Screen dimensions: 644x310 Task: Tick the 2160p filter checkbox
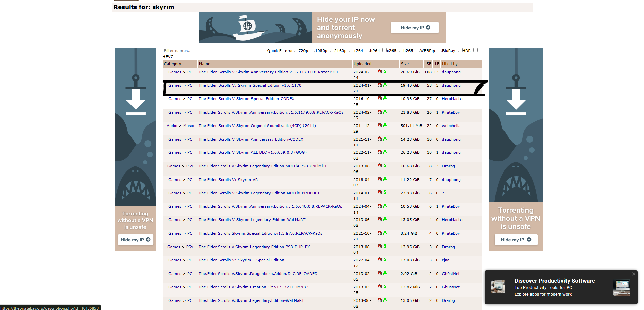332,50
